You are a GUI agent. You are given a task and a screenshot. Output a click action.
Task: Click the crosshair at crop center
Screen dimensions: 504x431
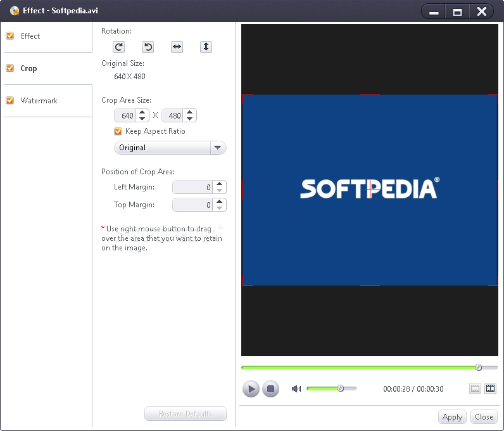[x=370, y=190]
